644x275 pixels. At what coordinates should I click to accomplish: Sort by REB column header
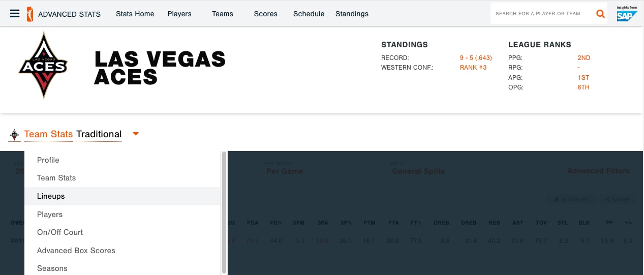[x=495, y=223]
